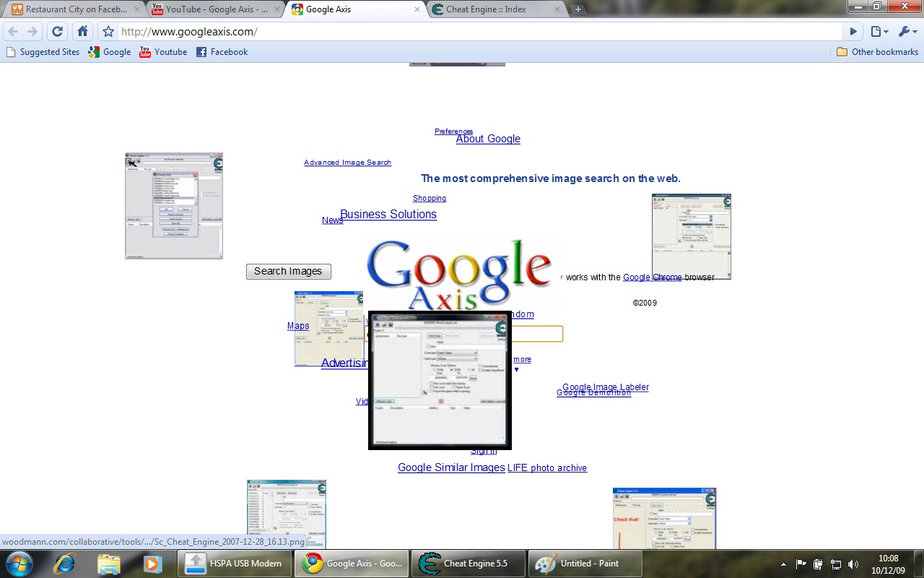
Task: Expand the more dropdown link
Action: pyautogui.click(x=522, y=360)
